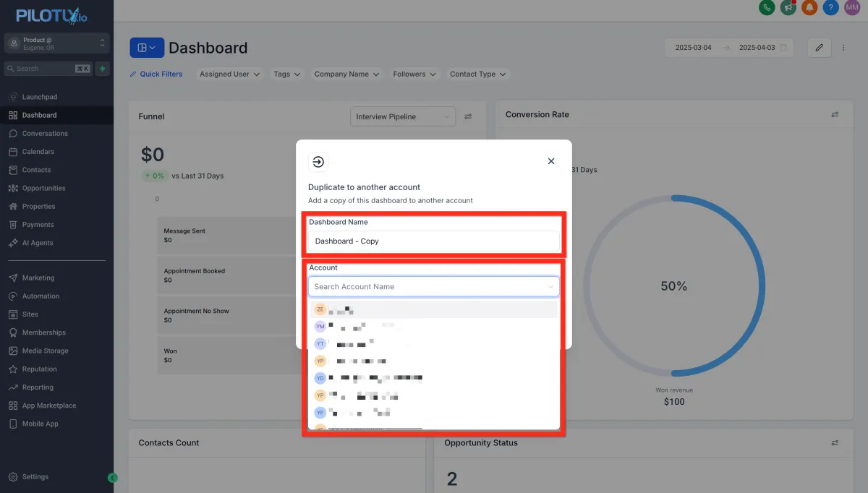Open the three-dot dashboard options menu
Viewport: 868px width, 493px height.
pyautogui.click(x=843, y=48)
